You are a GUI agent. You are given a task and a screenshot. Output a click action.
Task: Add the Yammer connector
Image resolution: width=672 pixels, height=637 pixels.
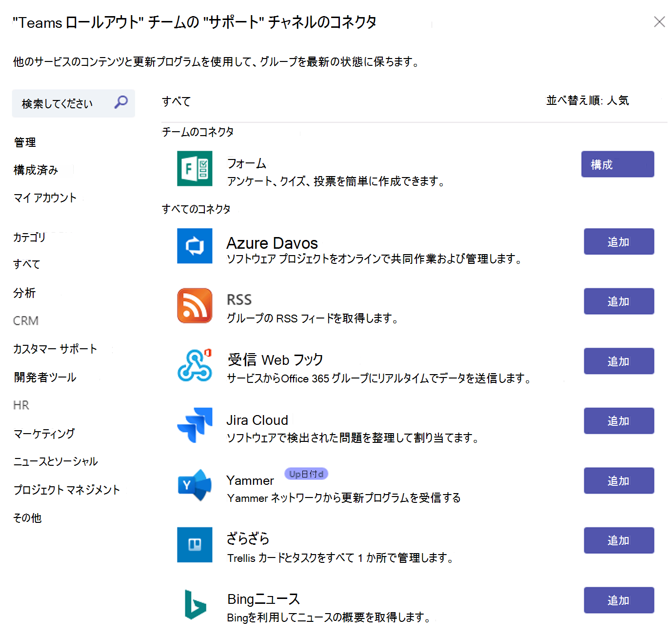point(619,480)
